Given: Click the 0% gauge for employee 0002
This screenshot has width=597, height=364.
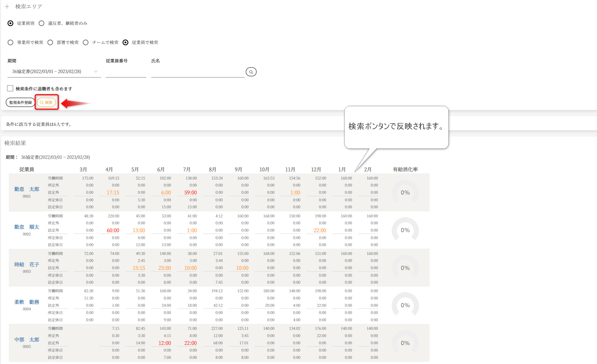Looking at the screenshot, I should pos(405,230).
